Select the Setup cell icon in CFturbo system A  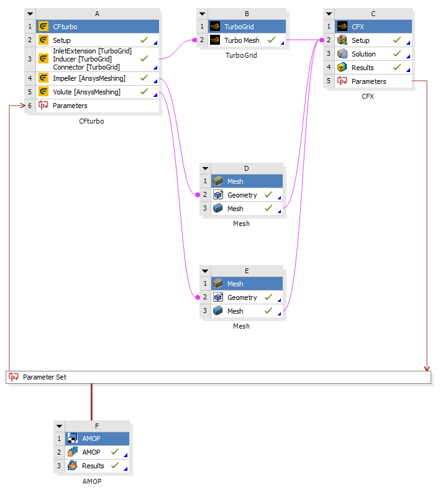43,40
